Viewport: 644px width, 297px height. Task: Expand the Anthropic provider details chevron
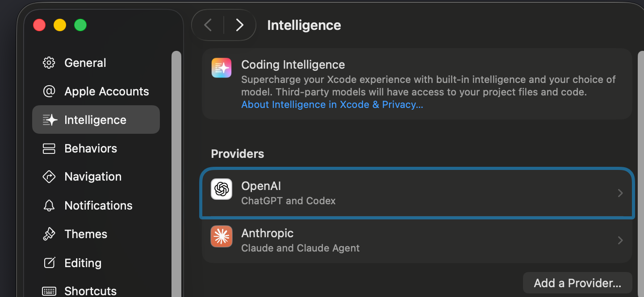pos(620,240)
